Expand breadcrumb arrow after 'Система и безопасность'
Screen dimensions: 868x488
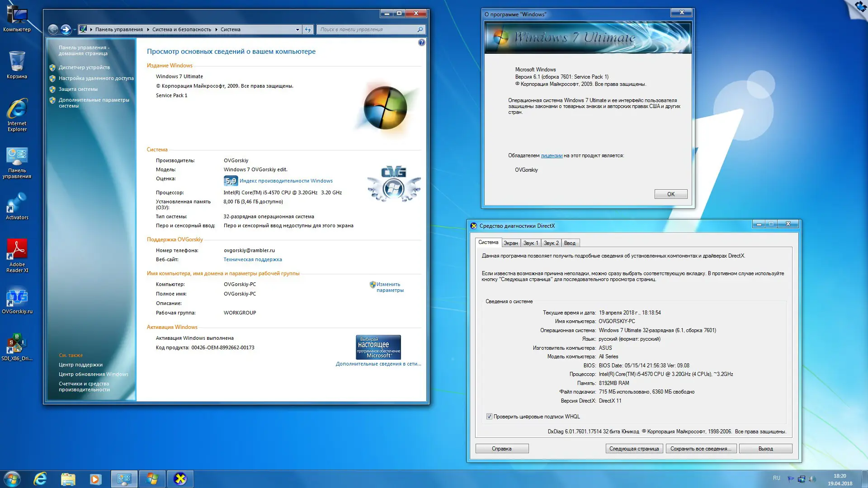pos(216,30)
